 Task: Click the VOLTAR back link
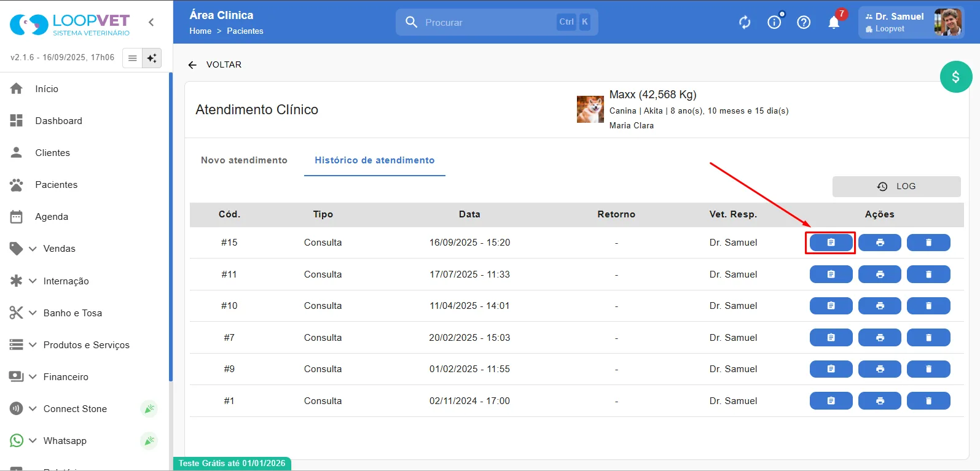tap(214, 64)
